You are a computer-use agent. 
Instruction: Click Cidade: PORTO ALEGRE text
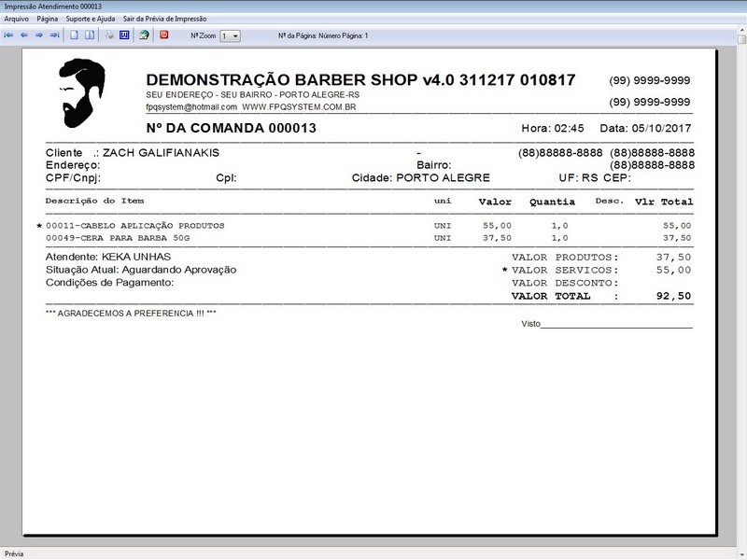(x=421, y=178)
